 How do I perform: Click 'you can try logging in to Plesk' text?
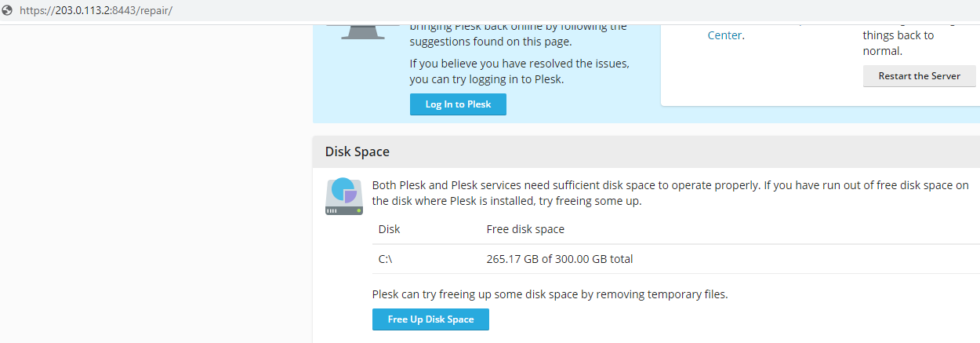(x=487, y=79)
